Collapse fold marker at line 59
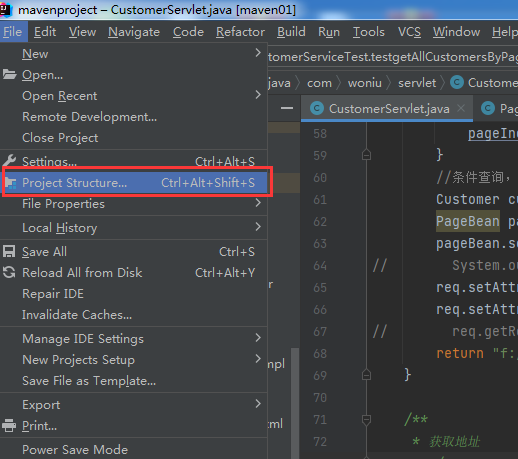Viewport: 518px width, 459px height. pos(366,155)
